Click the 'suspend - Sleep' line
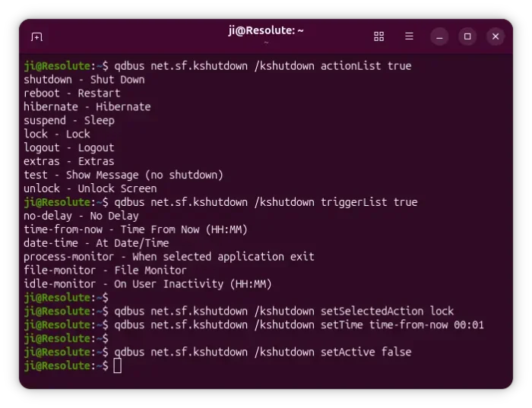Image resolution: width=532 pixels, height=408 pixels. (x=69, y=121)
